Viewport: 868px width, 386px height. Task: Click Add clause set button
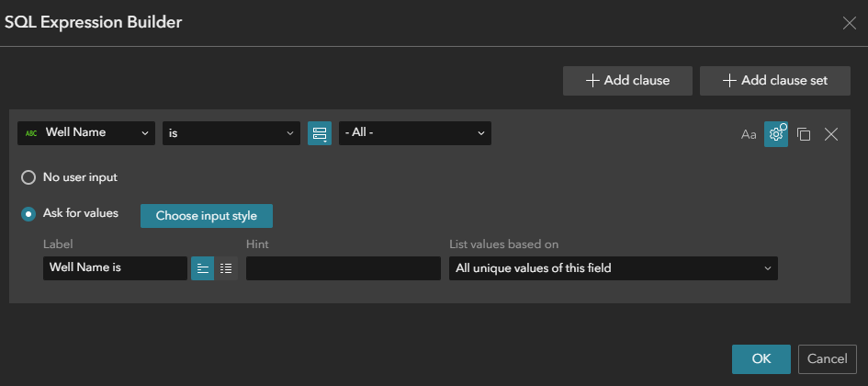click(775, 81)
